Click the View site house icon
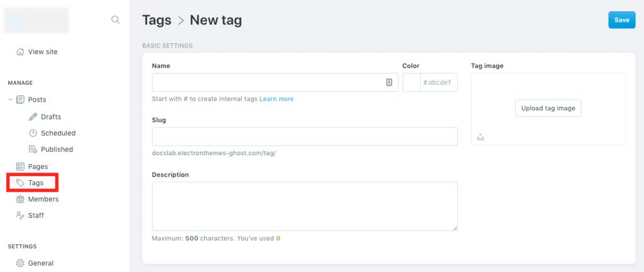The width and height of the screenshot is (644, 272). (x=20, y=52)
